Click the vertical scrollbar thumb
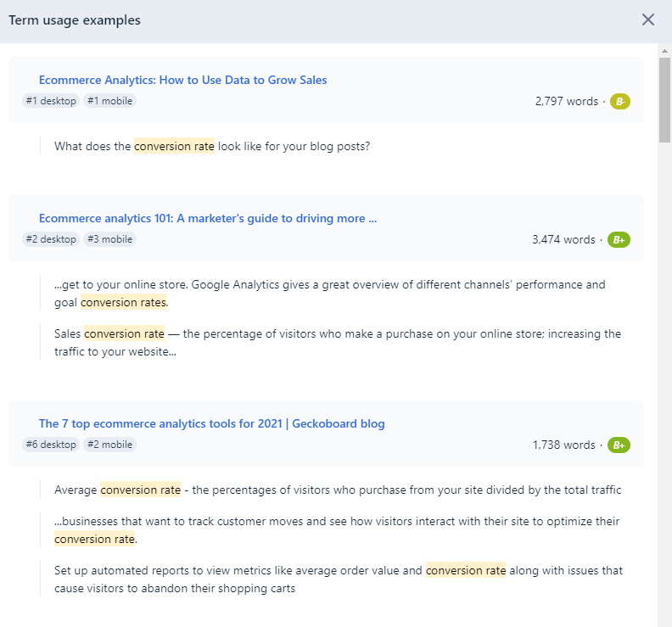 pyautogui.click(x=664, y=100)
